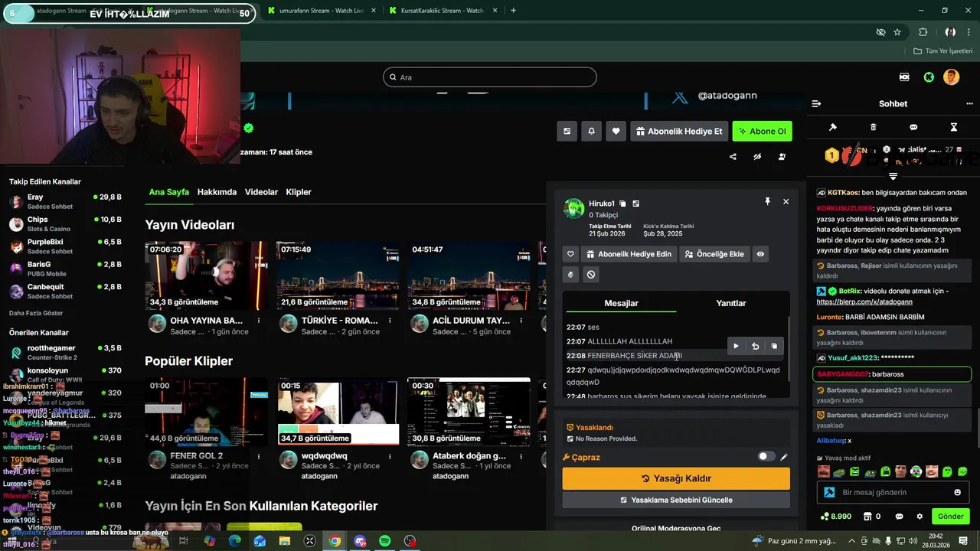Switch to the Mesajlar tab
The width and height of the screenshot is (980, 551).
(621, 303)
